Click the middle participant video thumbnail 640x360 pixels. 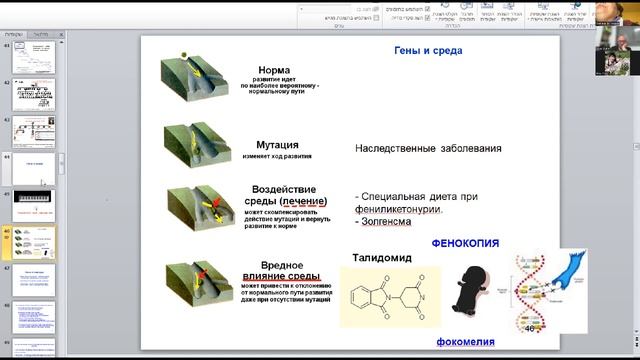point(618,38)
